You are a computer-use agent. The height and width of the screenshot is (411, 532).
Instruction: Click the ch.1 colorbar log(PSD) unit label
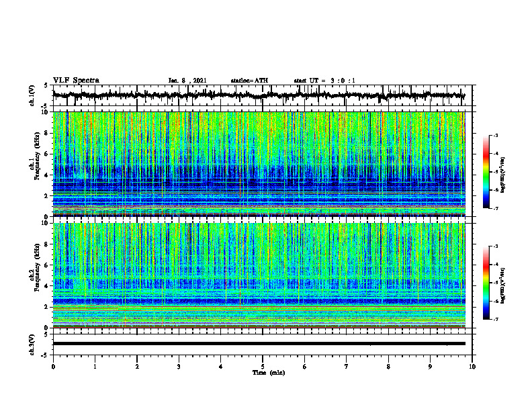click(x=503, y=175)
